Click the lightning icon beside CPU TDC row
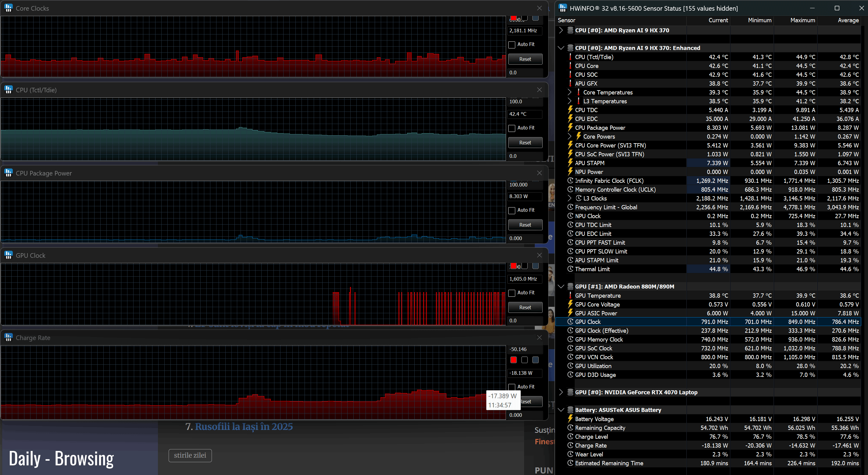Screen dimensions: 868x475 point(570,110)
